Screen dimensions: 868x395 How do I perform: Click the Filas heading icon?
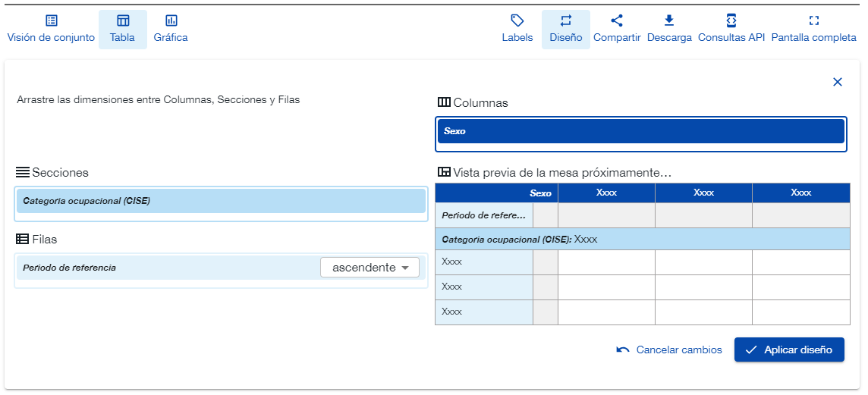[x=23, y=239]
